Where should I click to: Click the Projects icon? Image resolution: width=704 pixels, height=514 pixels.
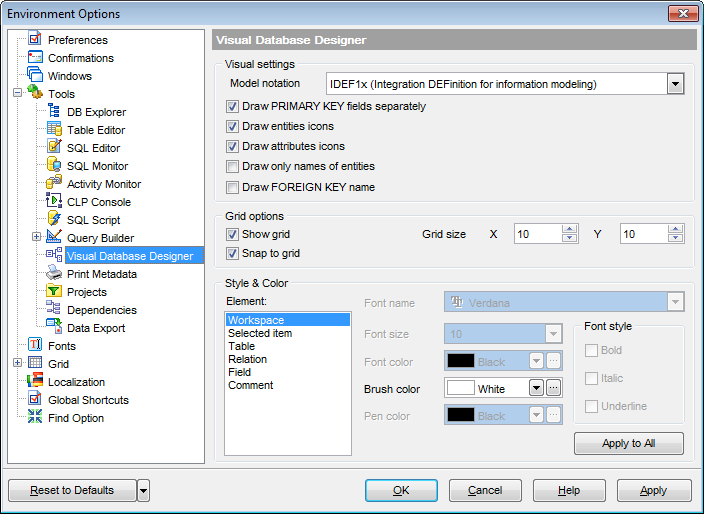tap(54, 291)
